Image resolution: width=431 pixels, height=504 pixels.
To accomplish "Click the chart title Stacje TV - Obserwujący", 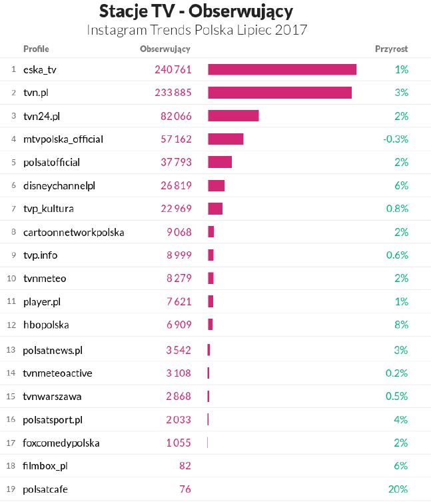I will pos(196,11).
